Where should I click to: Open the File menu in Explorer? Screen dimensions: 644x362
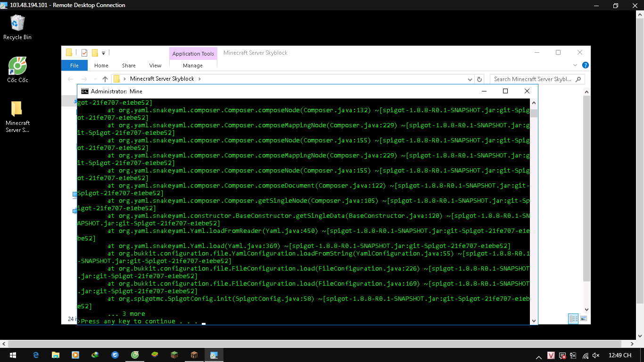[x=74, y=66]
